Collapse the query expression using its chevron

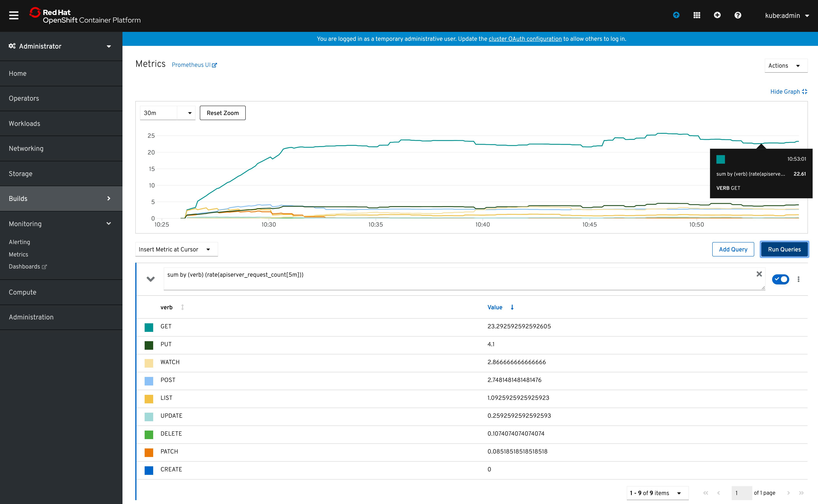point(150,279)
